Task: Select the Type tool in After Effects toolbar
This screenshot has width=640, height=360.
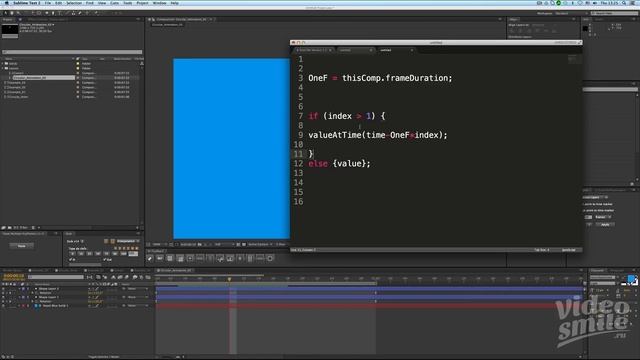Action: (x=60, y=13)
